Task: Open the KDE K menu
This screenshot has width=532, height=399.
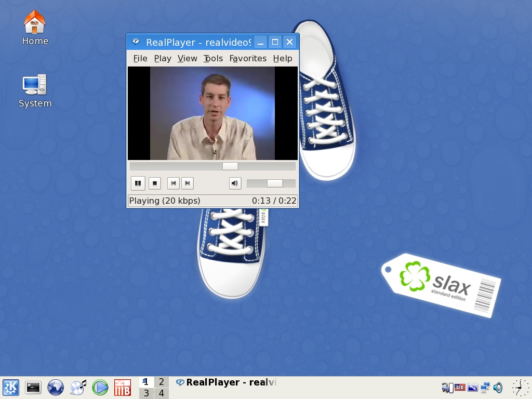Action: click(11, 388)
